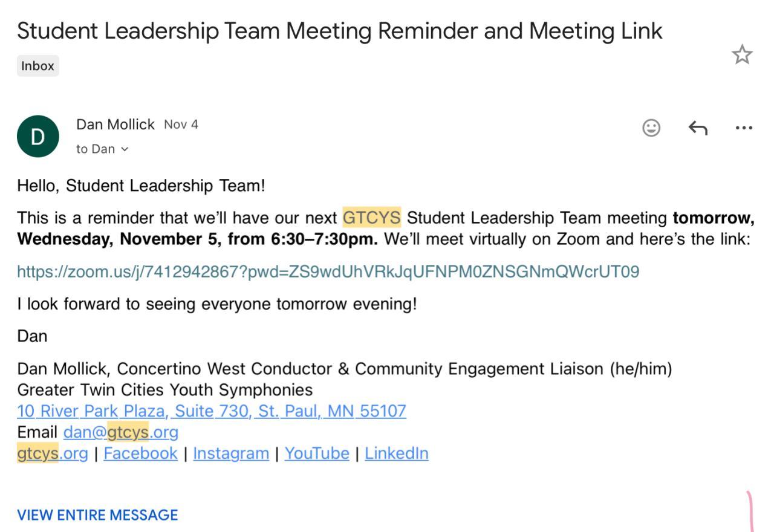
Task: Reply to Dan Mollick's email
Action: (698, 128)
